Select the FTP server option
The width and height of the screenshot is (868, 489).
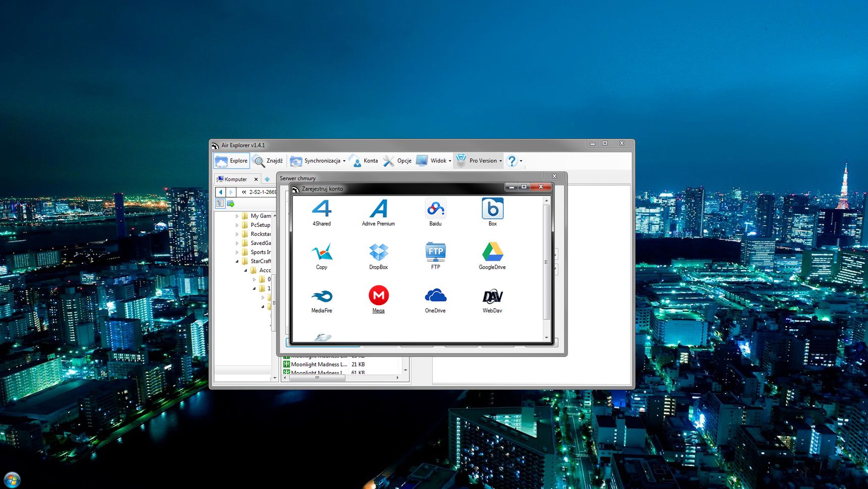tap(435, 256)
